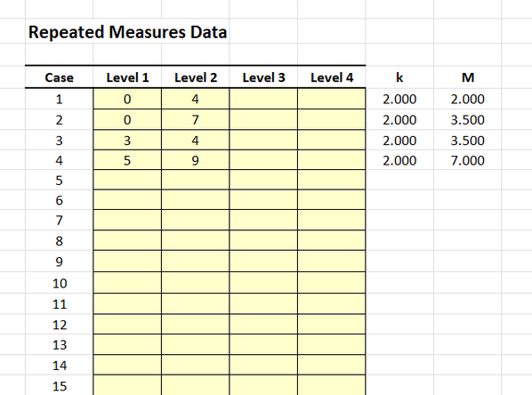Click M value 7.000 for Case 4
This screenshot has height=395, width=532.
click(x=468, y=160)
